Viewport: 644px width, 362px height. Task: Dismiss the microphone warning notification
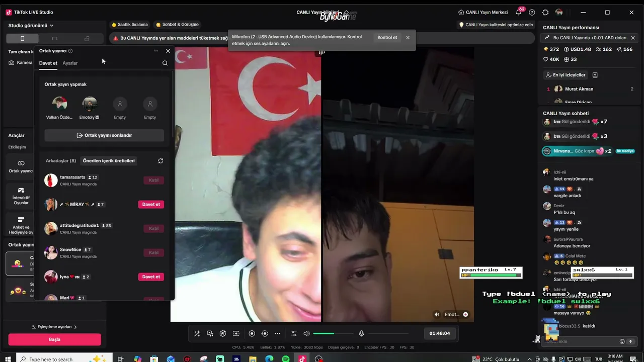pyautogui.click(x=408, y=38)
